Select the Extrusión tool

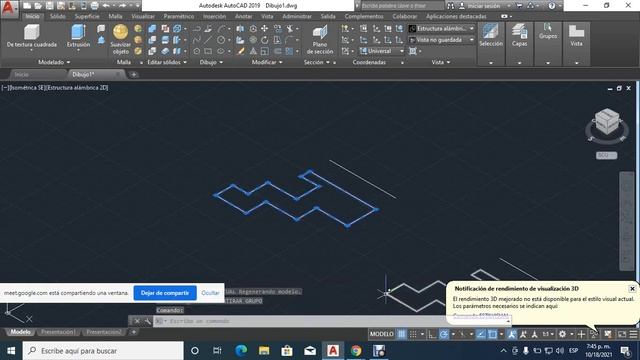(x=78, y=36)
